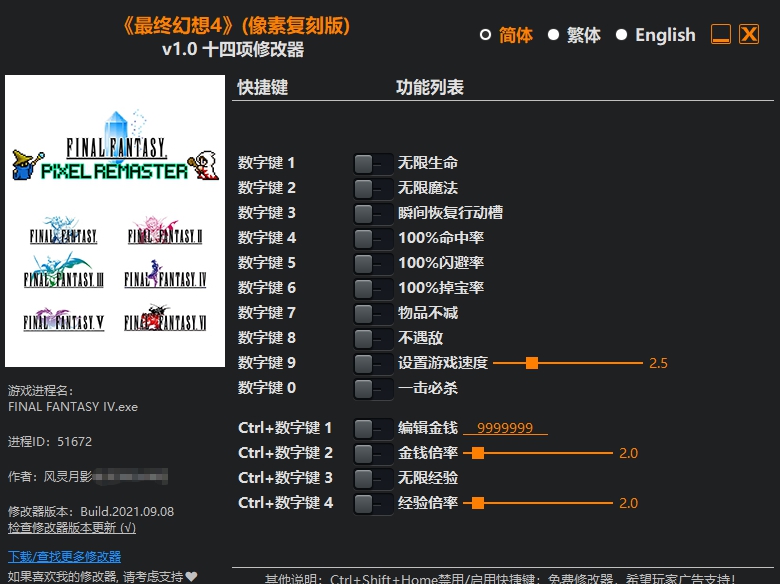Viewport: 780px width, 584px height.
Task: Click the 经验倍率 value 2.0
Action: coord(628,503)
